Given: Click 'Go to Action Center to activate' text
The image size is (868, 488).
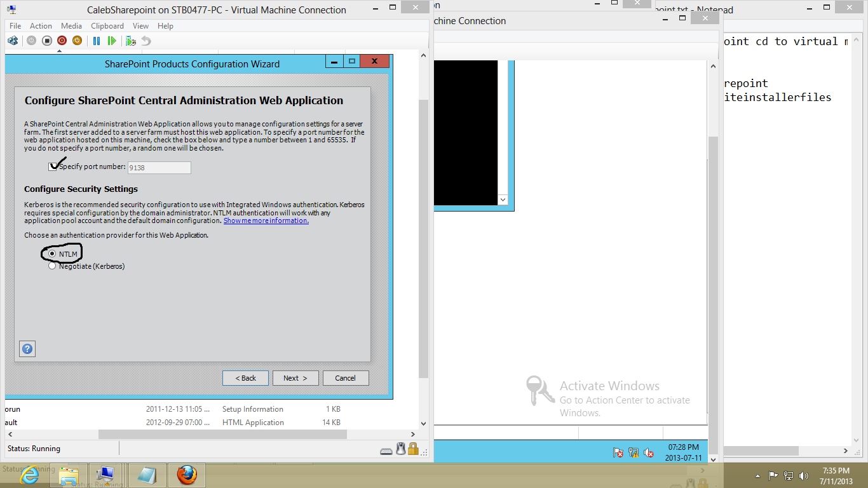Looking at the screenshot, I should [625, 400].
